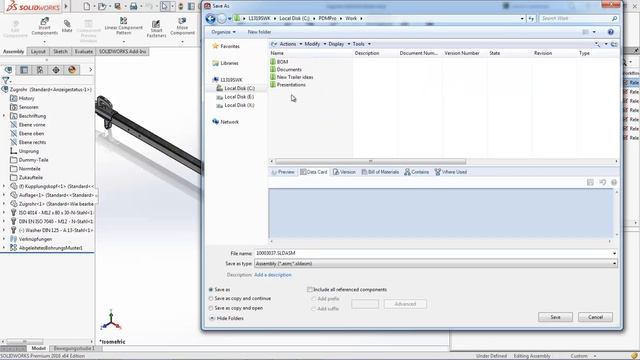Expand the Beschriftung node in feature tree
The width and height of the screenshot is (640, 360).
click(4, 116)
